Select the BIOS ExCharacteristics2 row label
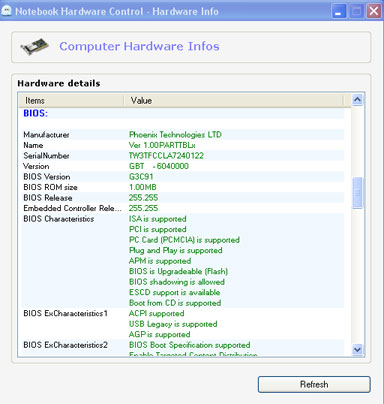The image size is (384, 404). [65, 345]
